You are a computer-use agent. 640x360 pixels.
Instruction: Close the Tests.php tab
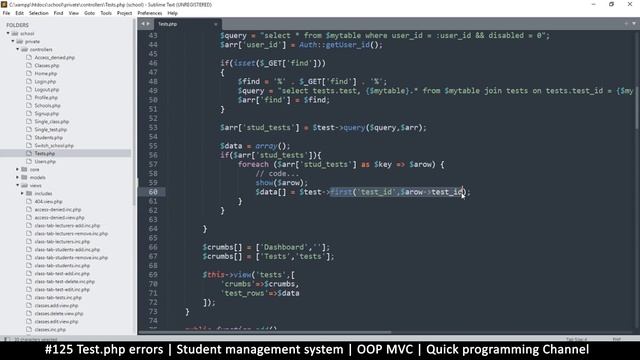(x=216, y=24)
